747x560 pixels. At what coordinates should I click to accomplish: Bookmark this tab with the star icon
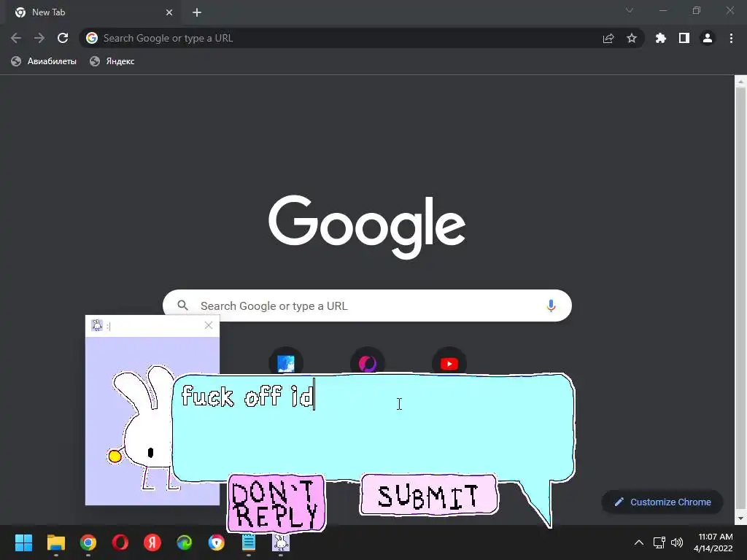point(632,38)
